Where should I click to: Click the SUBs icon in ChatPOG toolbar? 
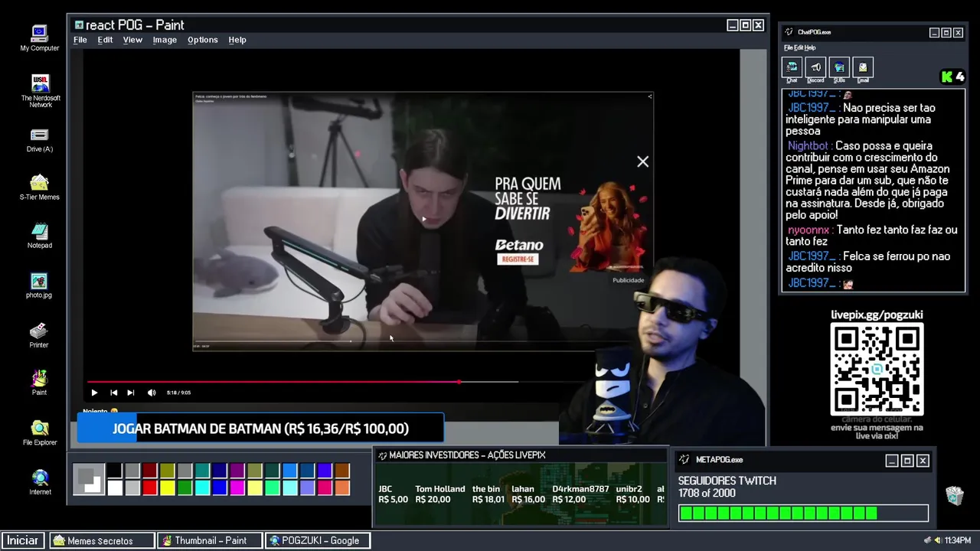click(839, 67)
